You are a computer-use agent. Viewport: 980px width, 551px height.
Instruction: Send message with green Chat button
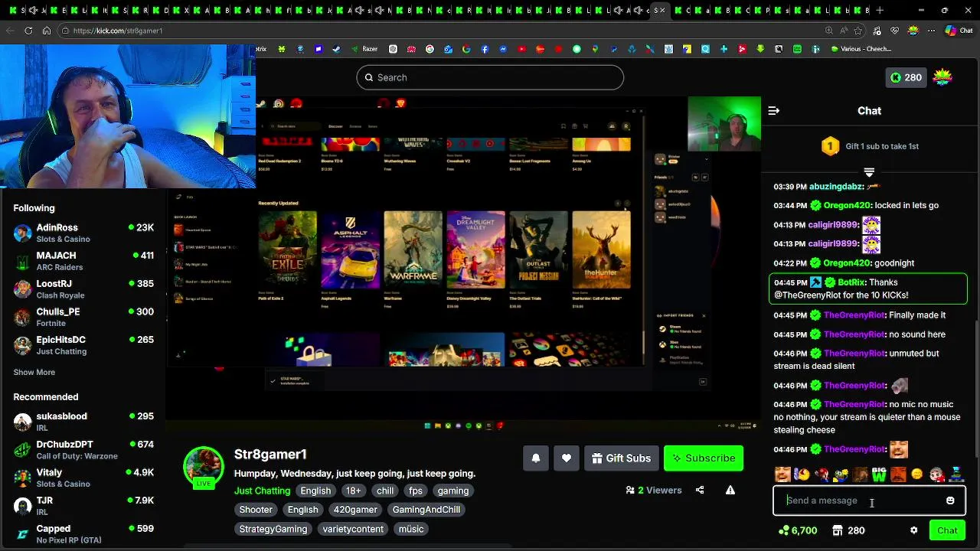[x=947, y=530]
